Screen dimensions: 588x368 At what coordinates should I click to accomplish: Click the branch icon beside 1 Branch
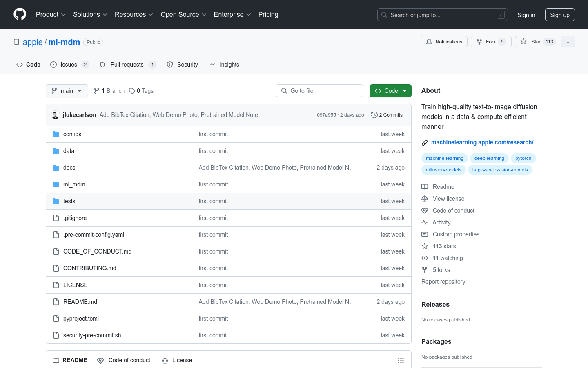click(97, 91)
